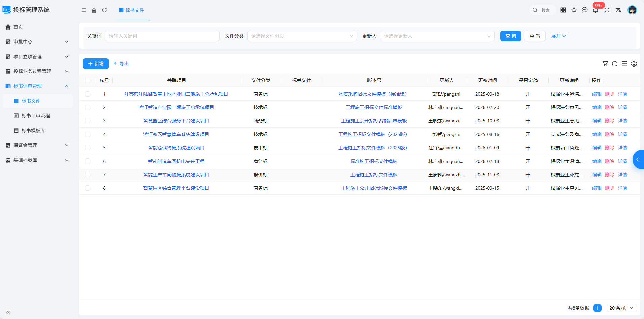Select all rows via the header checkbox
The image size is (644, 319).
(88, 80)
